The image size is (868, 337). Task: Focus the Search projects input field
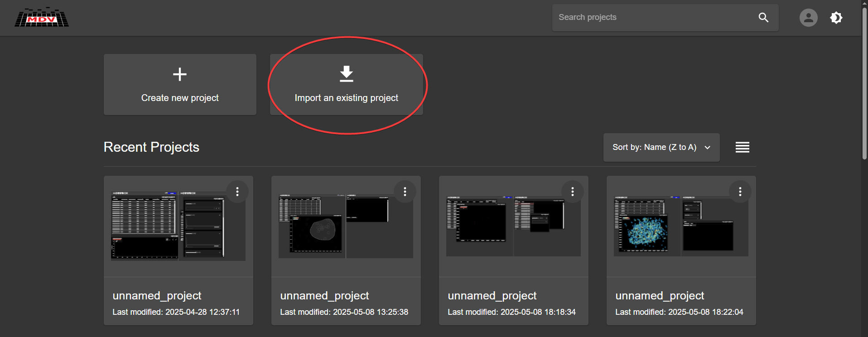coord(652,18)
